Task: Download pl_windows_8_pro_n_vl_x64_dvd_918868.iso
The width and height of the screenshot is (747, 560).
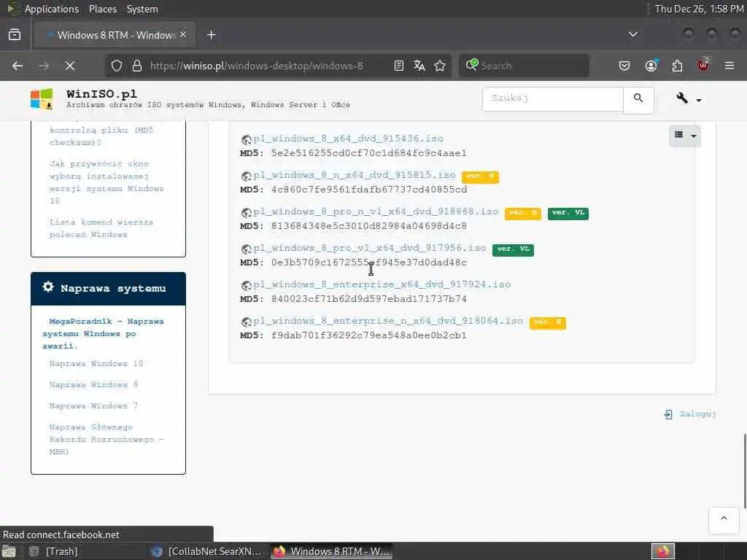Action: (x=376, y=211)
